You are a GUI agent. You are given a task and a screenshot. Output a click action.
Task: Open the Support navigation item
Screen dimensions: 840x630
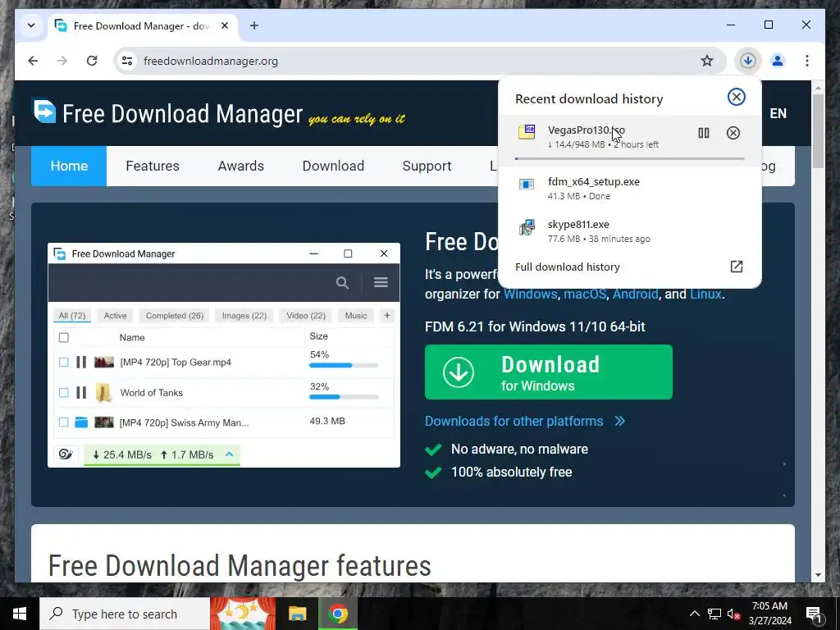pyautogui.click(x=427, y=166)
